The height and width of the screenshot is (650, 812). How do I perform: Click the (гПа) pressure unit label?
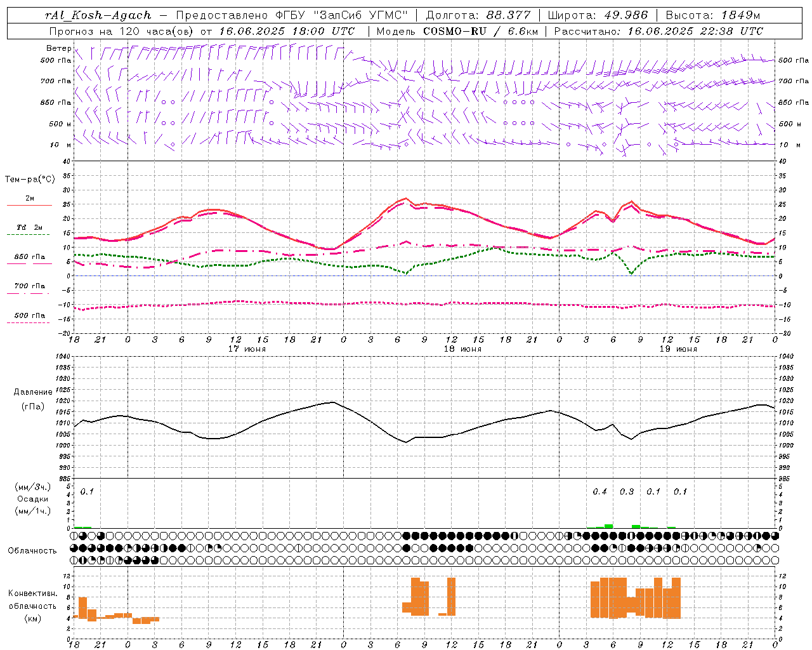pyautogui.click(x=33, y=407)
